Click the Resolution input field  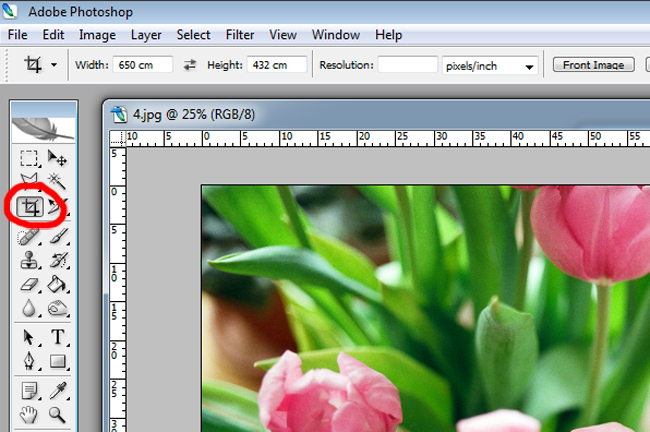click(407, 65)
